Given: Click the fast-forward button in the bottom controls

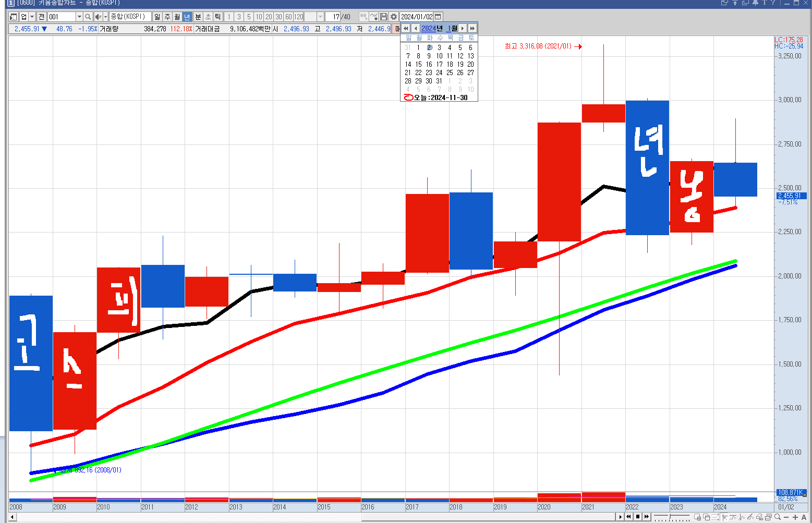Looking at the screenshot, I should pos(647,517).
